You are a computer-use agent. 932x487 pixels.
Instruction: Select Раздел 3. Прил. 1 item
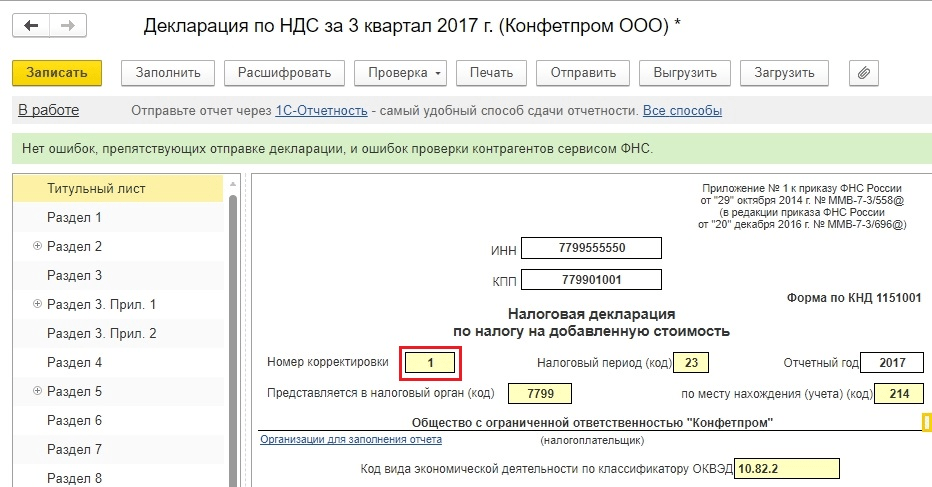(x=101, y=304)
